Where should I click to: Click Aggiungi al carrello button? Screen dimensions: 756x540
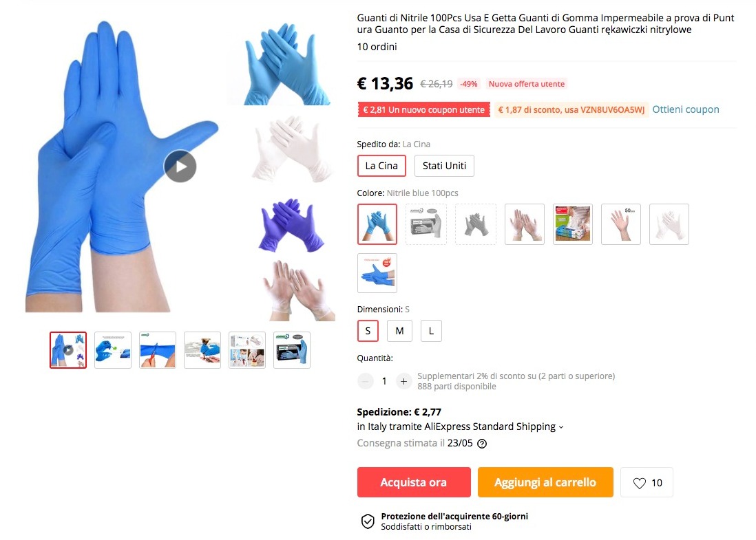(545, 482)
